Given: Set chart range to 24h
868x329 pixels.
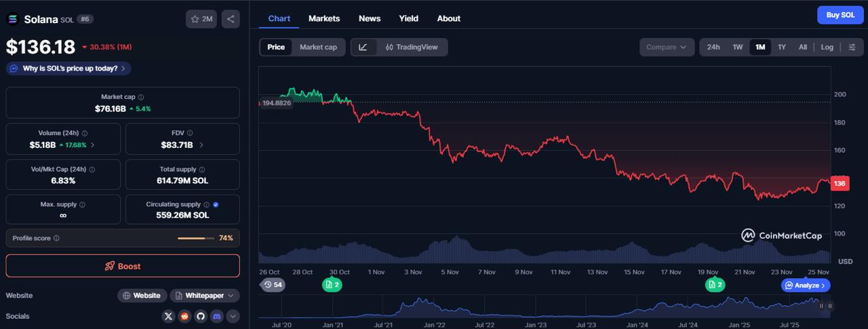Looking at the screenshot, I should (x=713, y=47).
